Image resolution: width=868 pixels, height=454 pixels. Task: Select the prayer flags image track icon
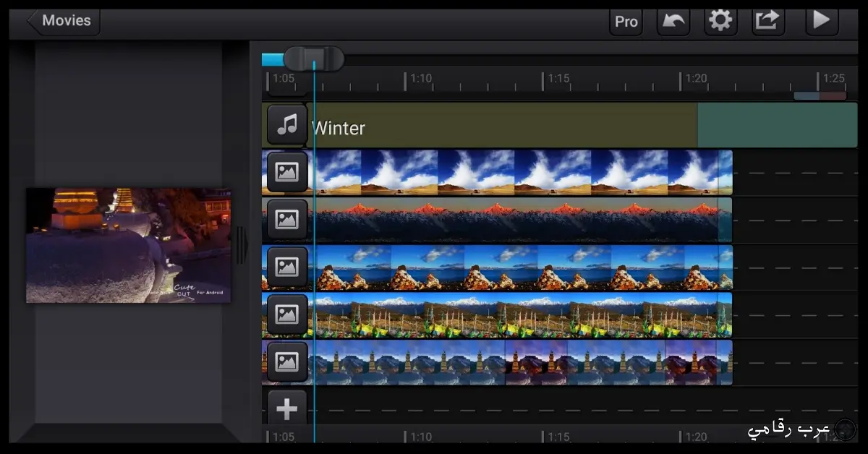coord(287,314)
